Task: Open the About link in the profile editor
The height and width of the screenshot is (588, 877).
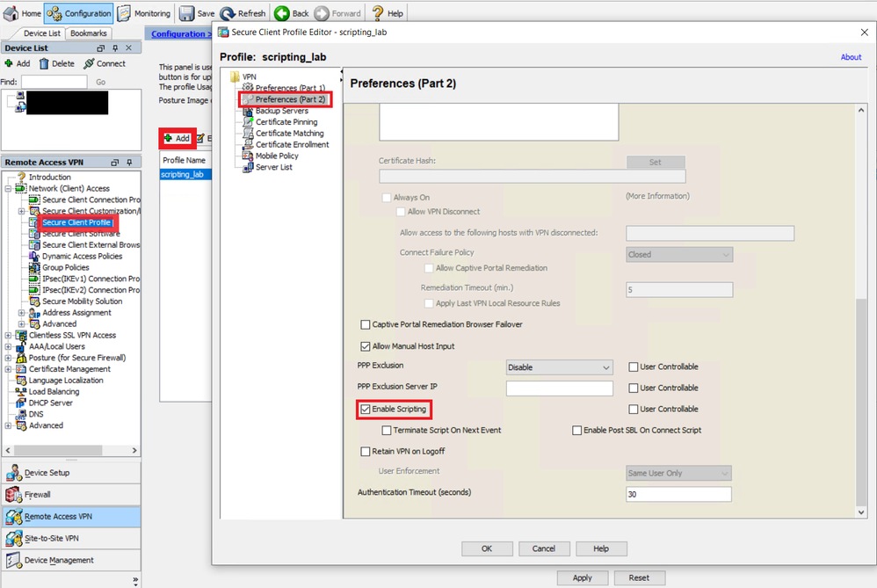Action: [851, 56]
